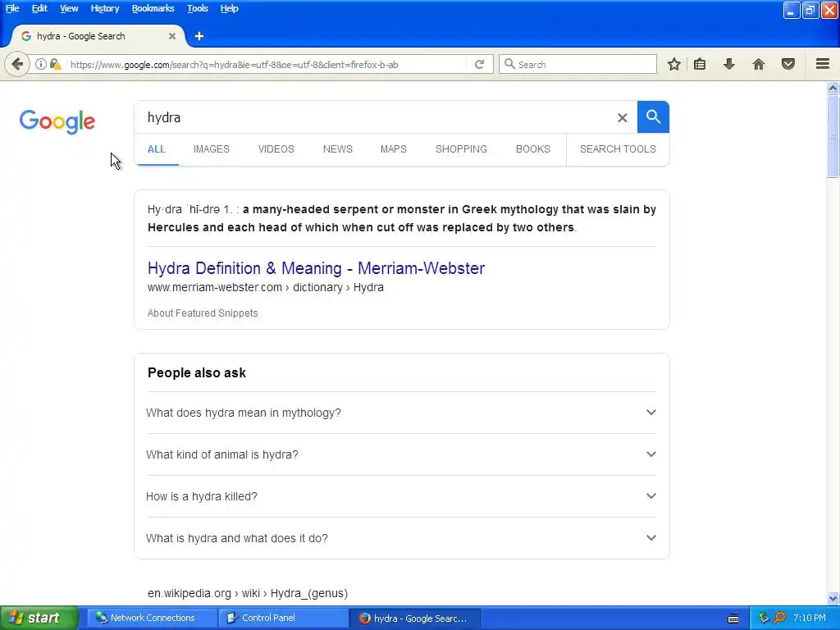Click the Google search box containing hydra

[x=375, y=117]
